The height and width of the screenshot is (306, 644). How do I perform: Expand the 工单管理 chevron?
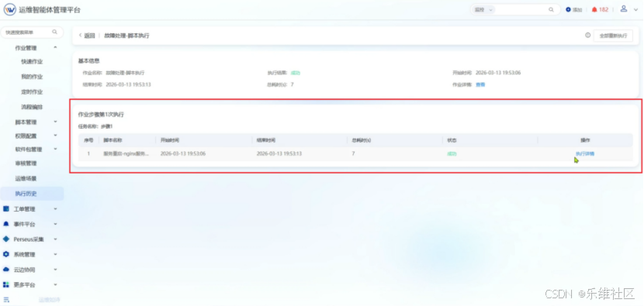click(55, 209)
